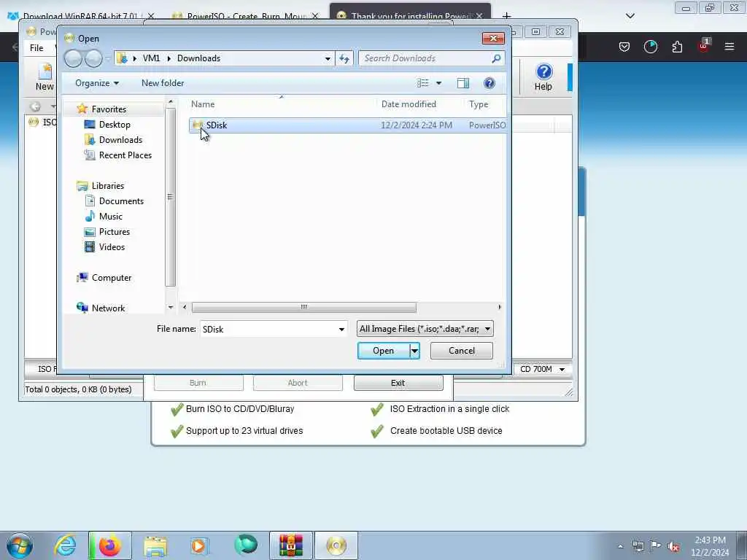Viewport: 747px width, 560px height.
Task: Open the view options dropdown arrow
Action: tap(438, 83)
